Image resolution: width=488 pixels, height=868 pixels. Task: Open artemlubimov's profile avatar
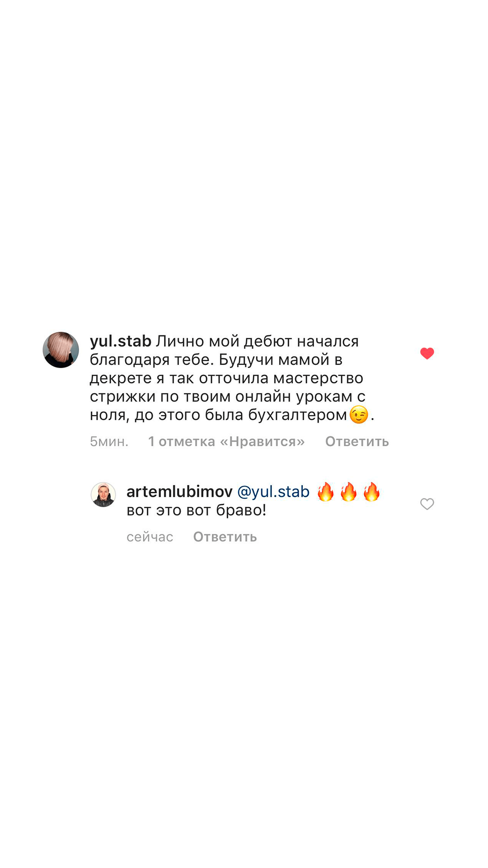[103, 495]
